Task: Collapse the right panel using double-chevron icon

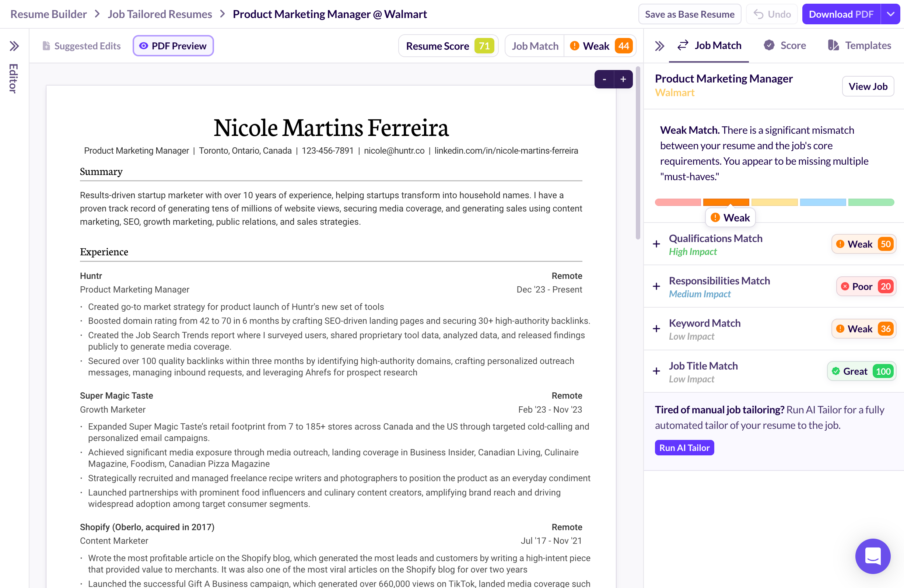Action: (x=659, y=46)
